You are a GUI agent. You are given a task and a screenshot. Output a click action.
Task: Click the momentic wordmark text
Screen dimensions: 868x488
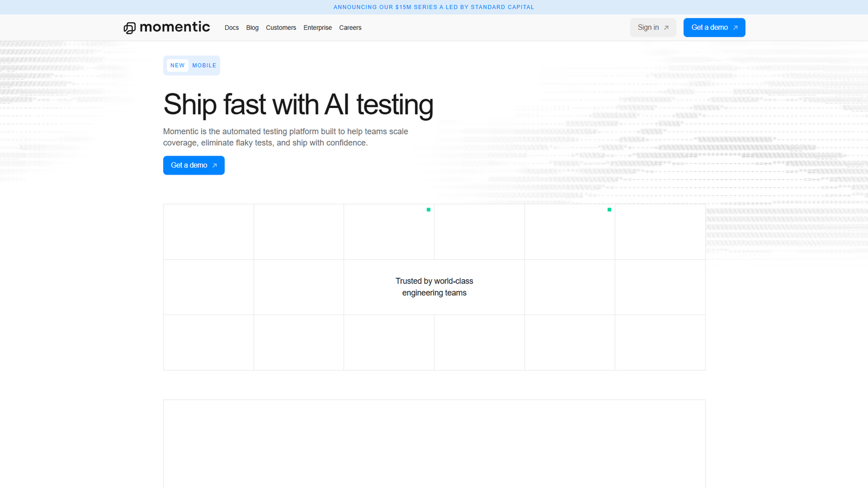click(x=175, y=27)
